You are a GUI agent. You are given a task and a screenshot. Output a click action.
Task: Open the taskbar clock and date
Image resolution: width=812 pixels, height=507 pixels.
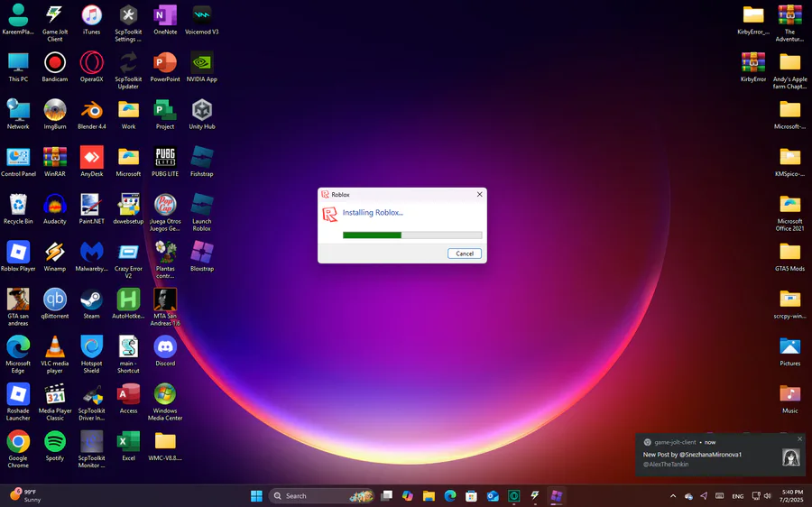[x=792, y=495]
